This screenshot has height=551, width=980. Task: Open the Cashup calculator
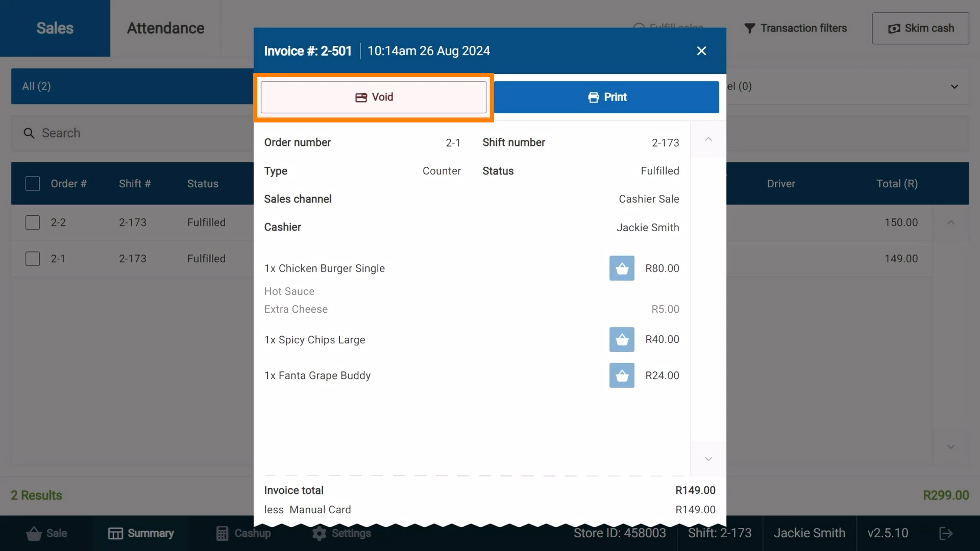[243, 533]
